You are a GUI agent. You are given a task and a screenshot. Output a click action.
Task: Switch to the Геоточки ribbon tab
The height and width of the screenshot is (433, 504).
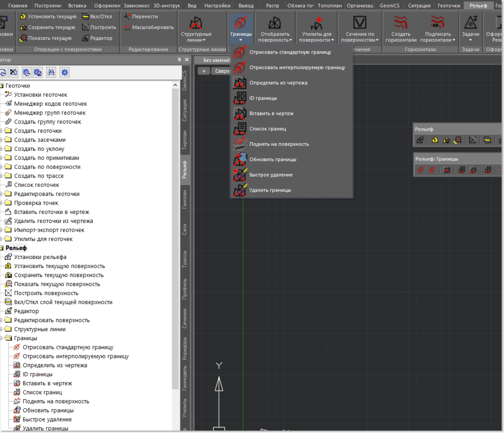click(x=449, y=5)
